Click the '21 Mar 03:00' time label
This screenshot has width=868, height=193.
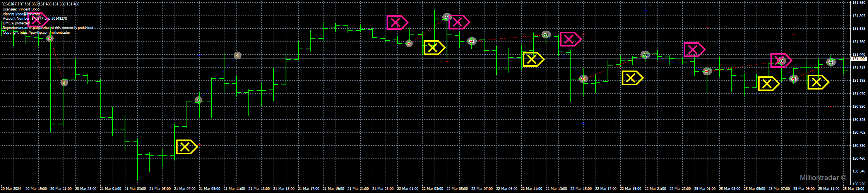coord(135,189)
